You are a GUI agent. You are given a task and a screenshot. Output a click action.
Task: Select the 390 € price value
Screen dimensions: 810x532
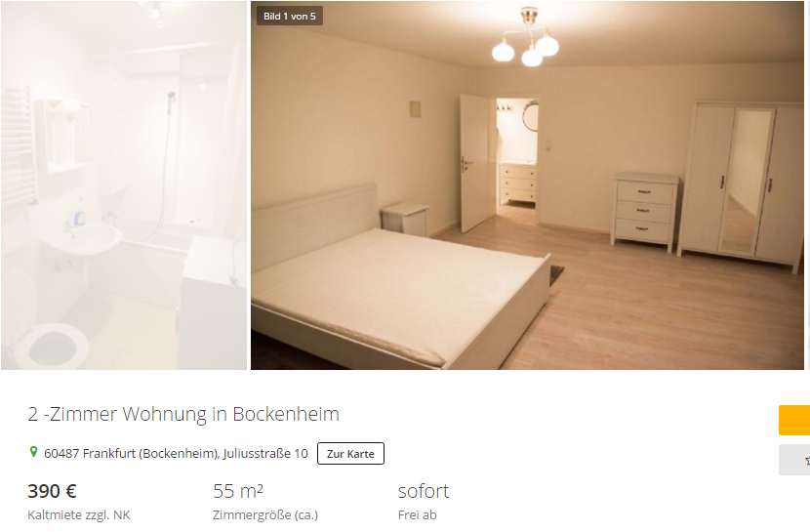[52, 491]
